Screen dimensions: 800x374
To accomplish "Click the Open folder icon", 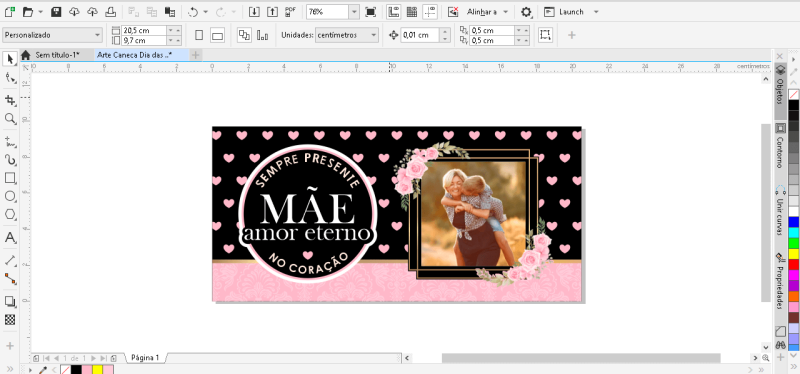I will (28, 11).
